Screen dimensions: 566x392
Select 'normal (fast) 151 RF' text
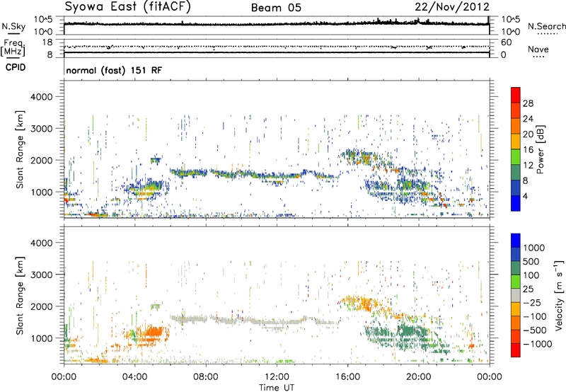(114, 70)
